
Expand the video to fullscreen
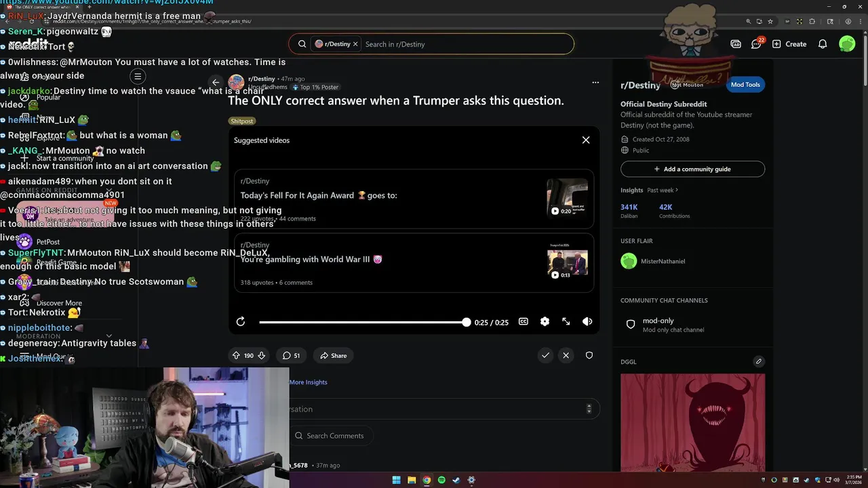pyautogui.click(x=566, y=322)
